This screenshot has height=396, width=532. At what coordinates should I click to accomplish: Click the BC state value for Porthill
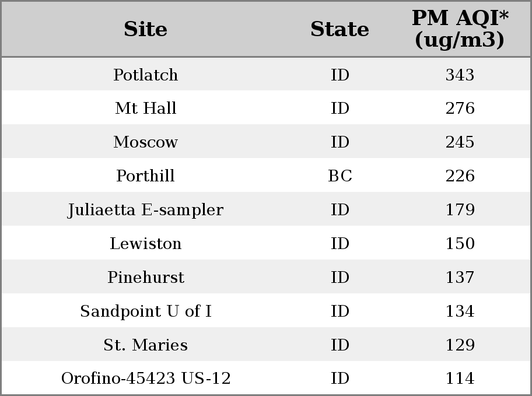pyautogui.click(x=340, y=176)
